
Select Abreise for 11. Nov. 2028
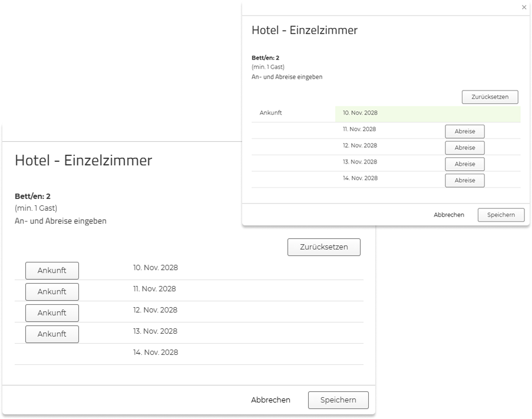pos(464,131)
